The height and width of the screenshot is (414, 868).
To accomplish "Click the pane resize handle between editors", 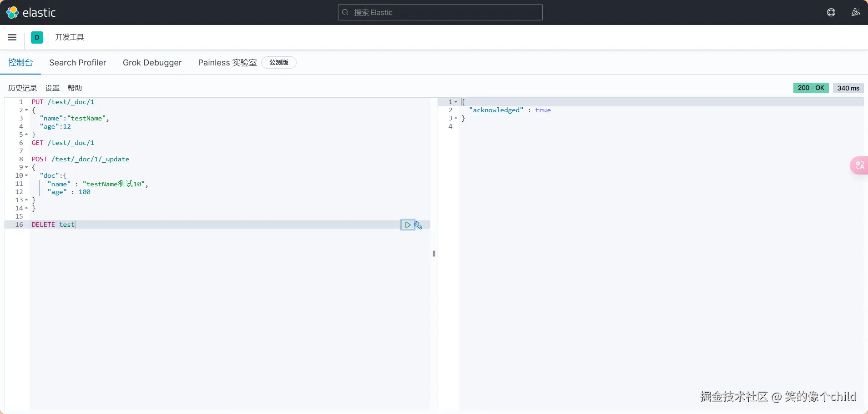I will [x=434, y=254].
